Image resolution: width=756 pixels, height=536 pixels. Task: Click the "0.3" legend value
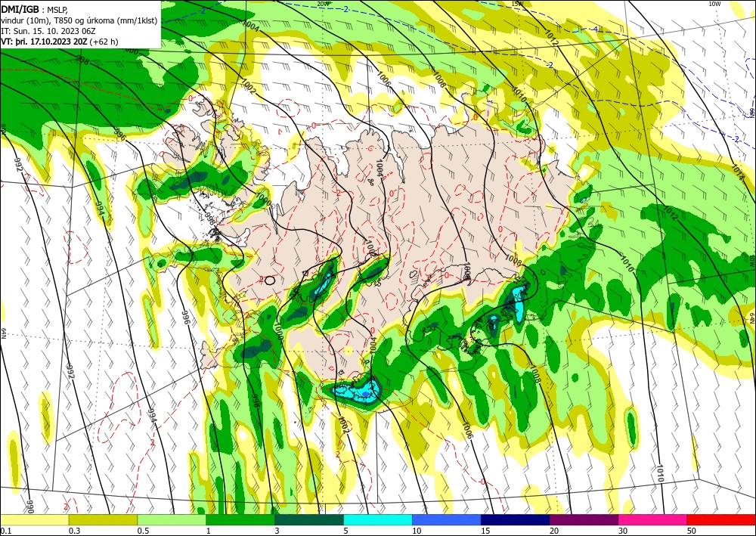[x=74, y=531]
